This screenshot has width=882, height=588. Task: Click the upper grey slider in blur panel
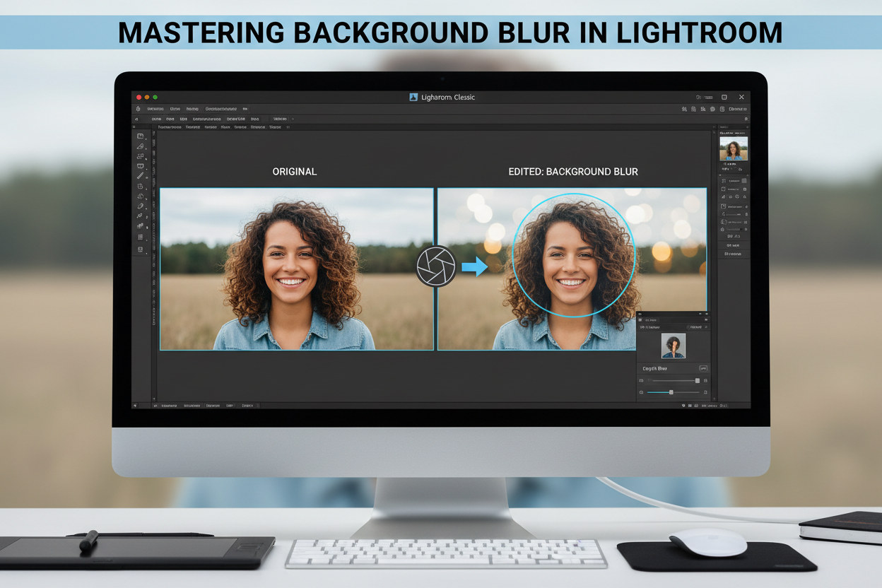[674, 381]
